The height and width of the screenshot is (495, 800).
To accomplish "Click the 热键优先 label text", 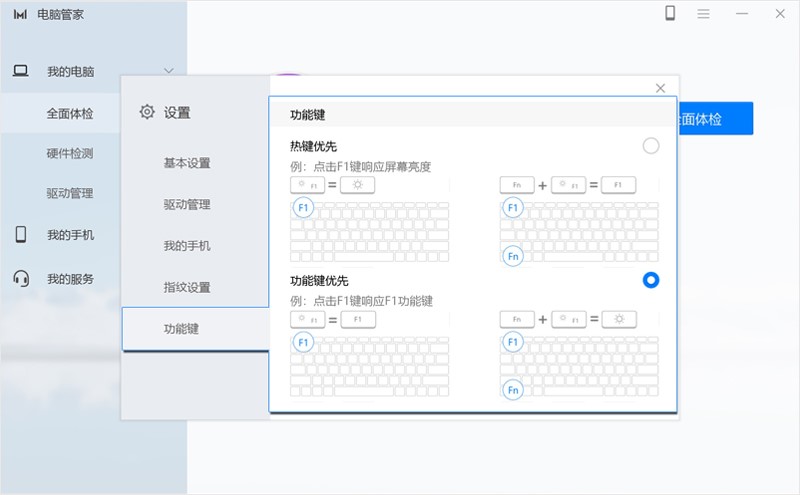I will (313, 146).
